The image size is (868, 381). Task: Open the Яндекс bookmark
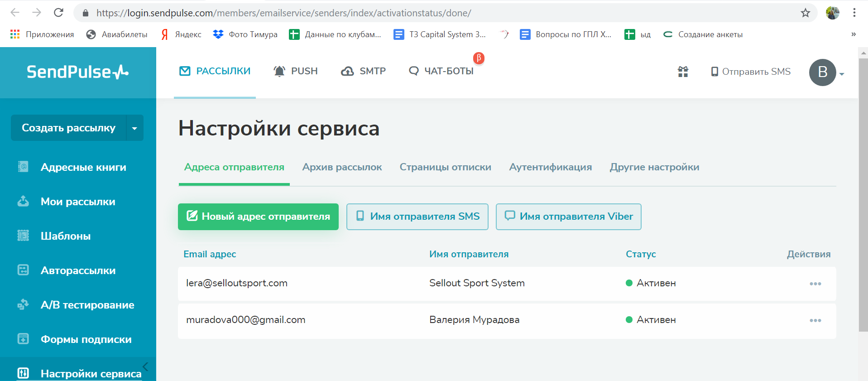(x=181, y=34)
